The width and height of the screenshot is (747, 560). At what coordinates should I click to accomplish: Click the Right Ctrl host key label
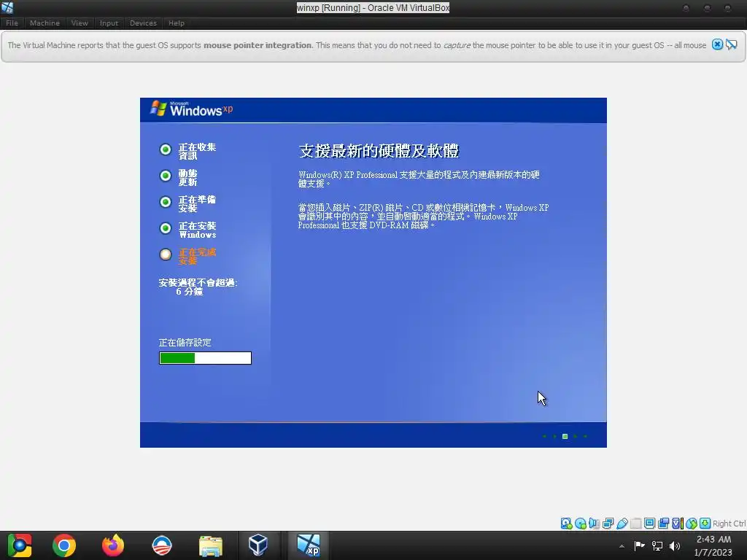[x=729, y=524]
